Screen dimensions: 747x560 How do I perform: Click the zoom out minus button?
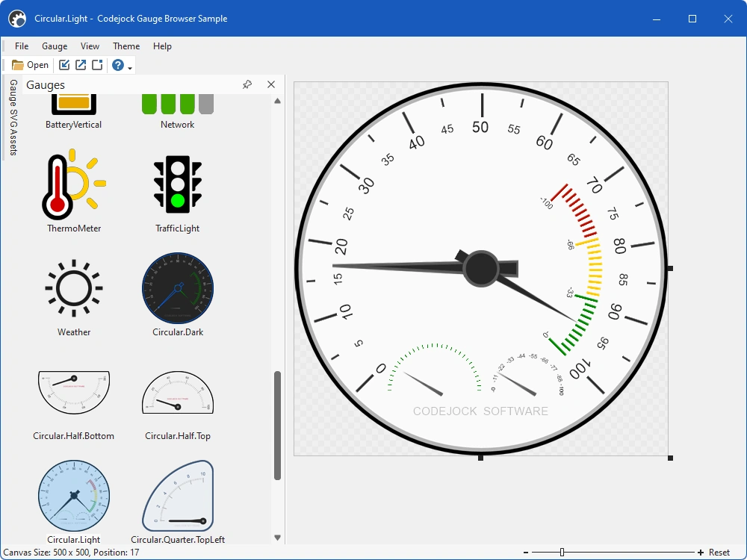click(526, 553)
